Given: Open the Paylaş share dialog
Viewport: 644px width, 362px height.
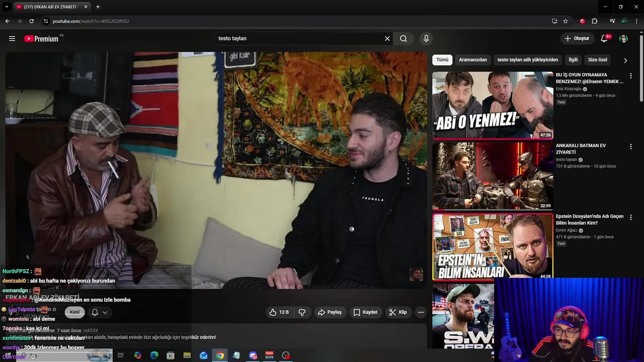Looking at the screenshot, I should point(330,312).
